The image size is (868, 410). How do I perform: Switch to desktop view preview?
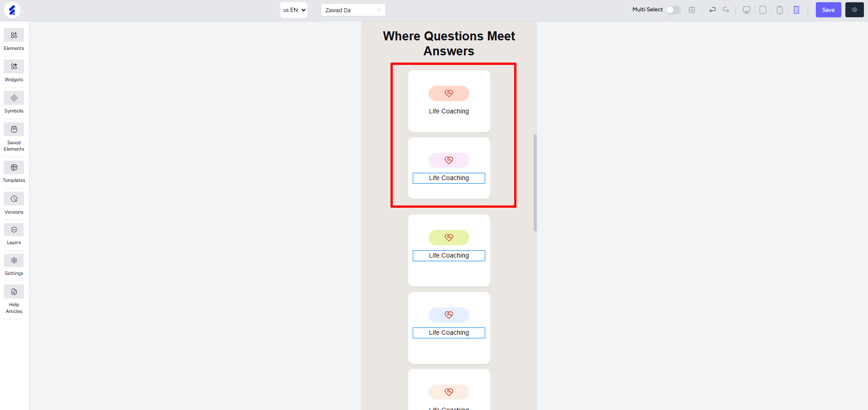tap(747, 10)
